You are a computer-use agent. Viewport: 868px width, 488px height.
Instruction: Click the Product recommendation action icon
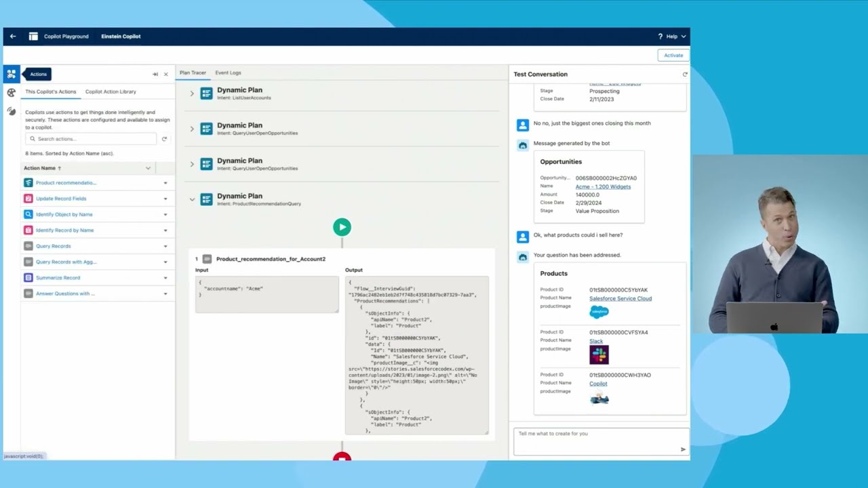click(28, 183)
